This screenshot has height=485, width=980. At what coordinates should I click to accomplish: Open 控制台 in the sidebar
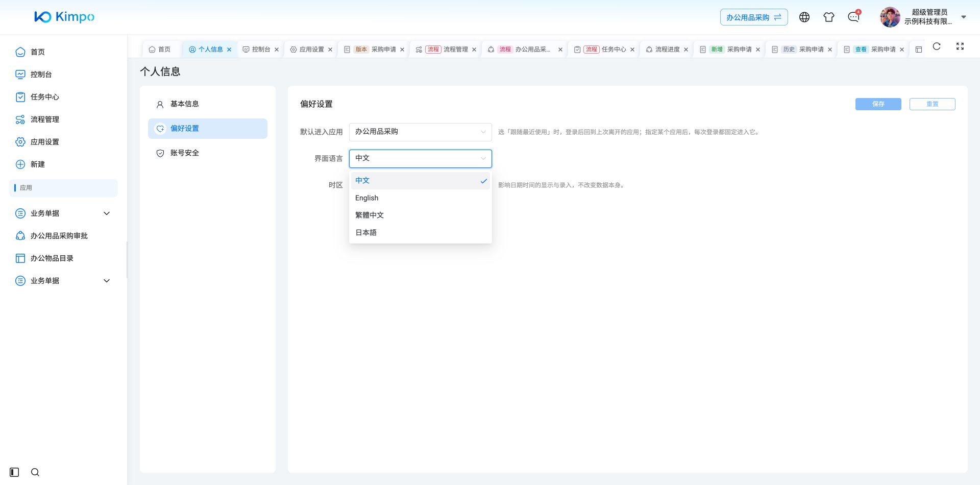tap(63, 75)
